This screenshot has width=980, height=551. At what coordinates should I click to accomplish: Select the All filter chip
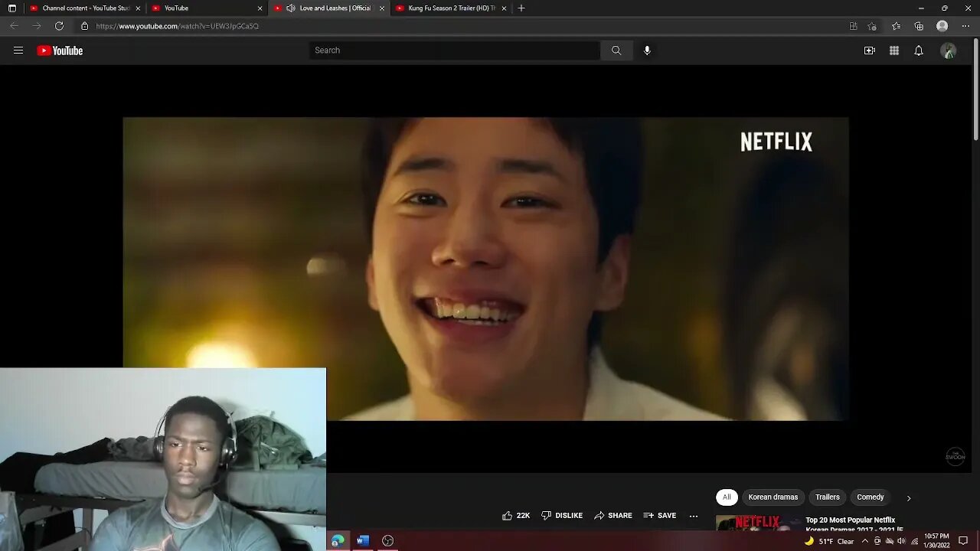click(727, 497)
